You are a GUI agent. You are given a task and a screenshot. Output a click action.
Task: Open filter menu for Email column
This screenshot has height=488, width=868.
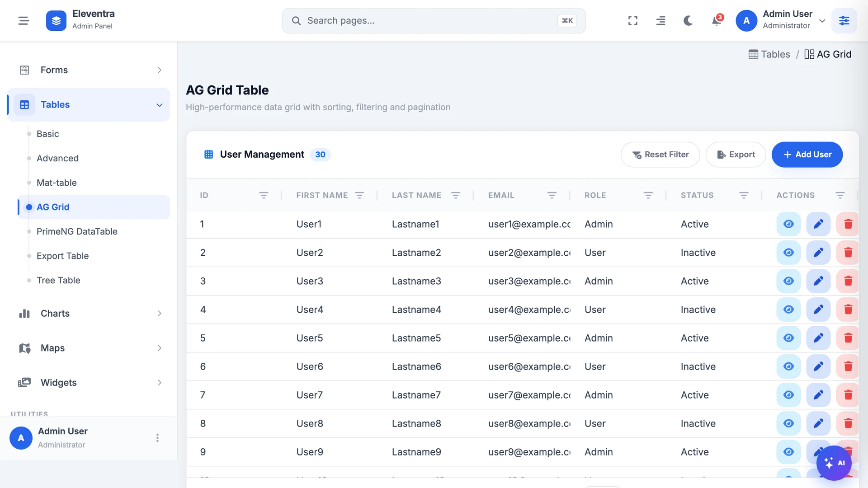(x=552, y=195)
